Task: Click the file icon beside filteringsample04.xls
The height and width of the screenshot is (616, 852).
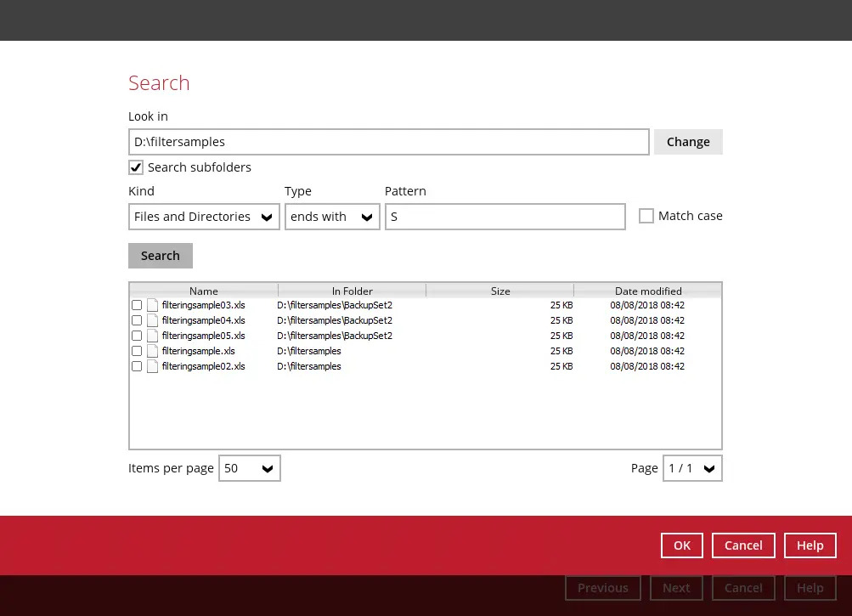Action: 152,320
